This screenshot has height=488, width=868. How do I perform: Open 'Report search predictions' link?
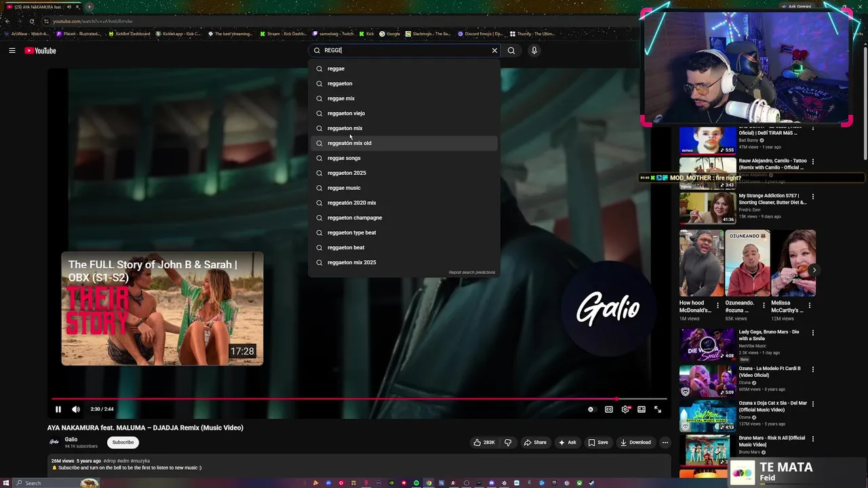point(472,272)
